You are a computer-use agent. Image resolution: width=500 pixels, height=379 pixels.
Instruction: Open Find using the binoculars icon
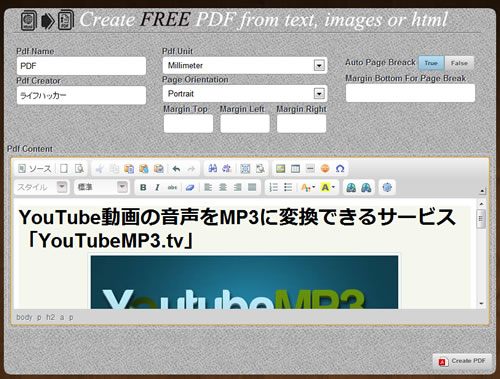[x=212, y=169]
